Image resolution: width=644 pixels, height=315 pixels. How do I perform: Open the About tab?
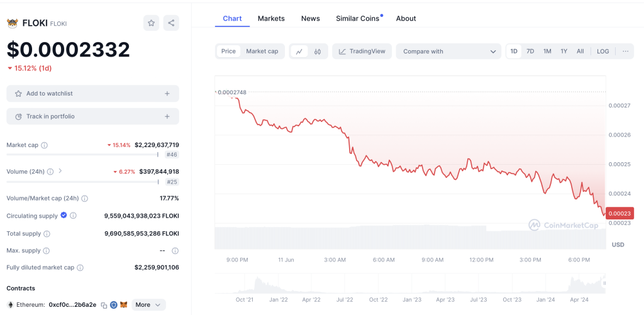pos(406,18)
